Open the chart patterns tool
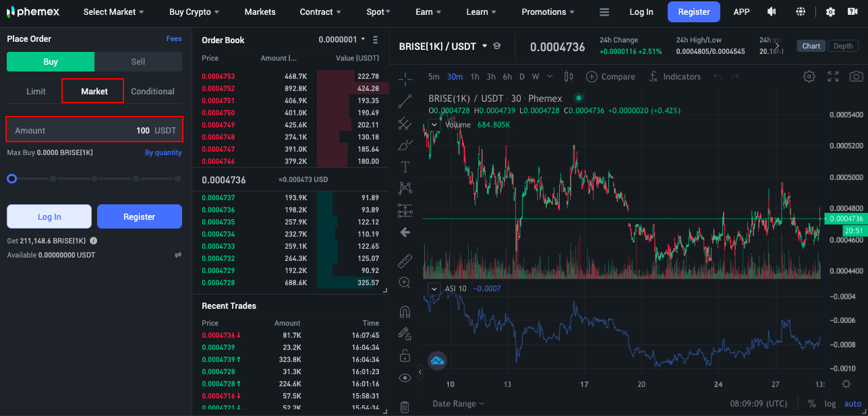Viewport: 868px width, 416px height. point(405,188)
